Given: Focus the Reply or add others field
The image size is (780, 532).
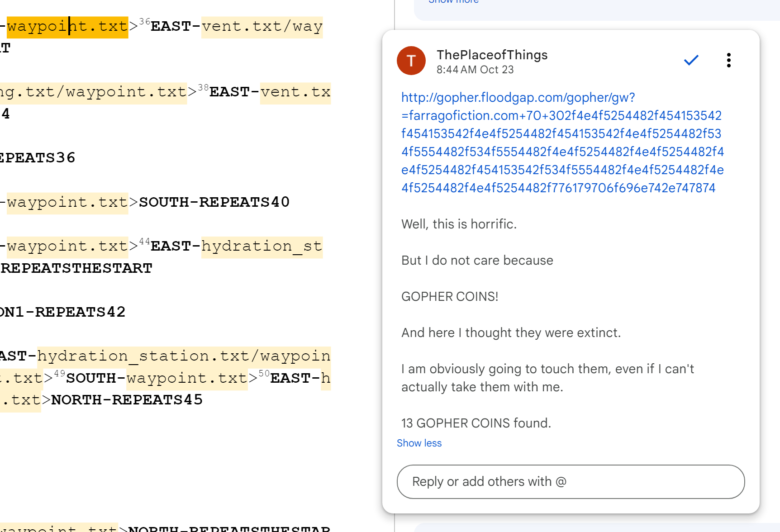Looking at the screenshot, I should click(570, 482).
